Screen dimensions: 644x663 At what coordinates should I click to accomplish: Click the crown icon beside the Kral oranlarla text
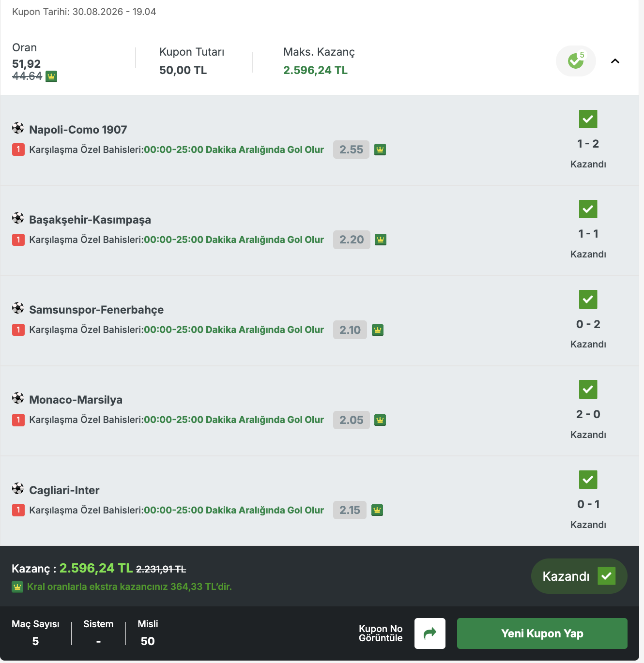click(x=17, y=587)
